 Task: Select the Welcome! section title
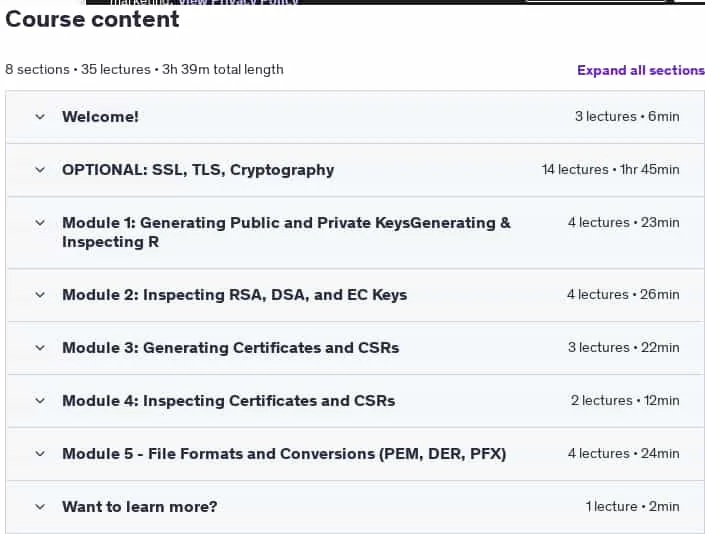pos(100,117)
